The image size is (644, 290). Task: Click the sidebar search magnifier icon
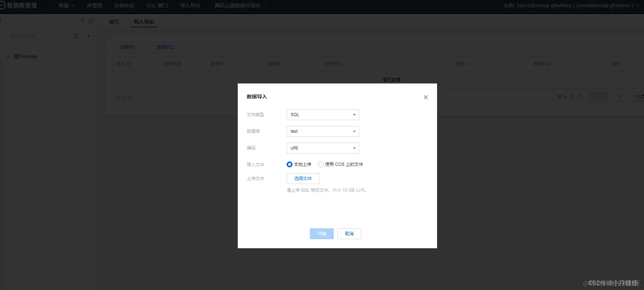[75, 36]
